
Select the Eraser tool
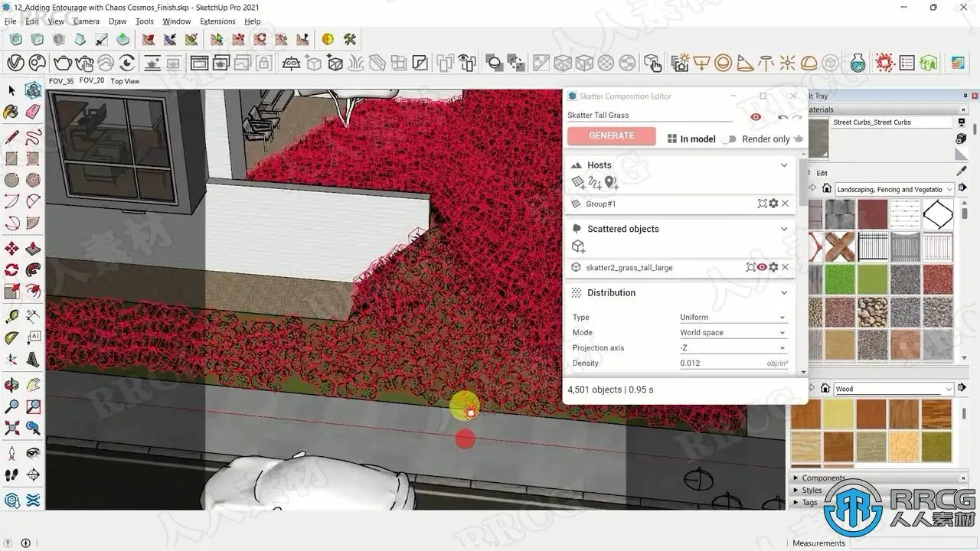point(33,112)
